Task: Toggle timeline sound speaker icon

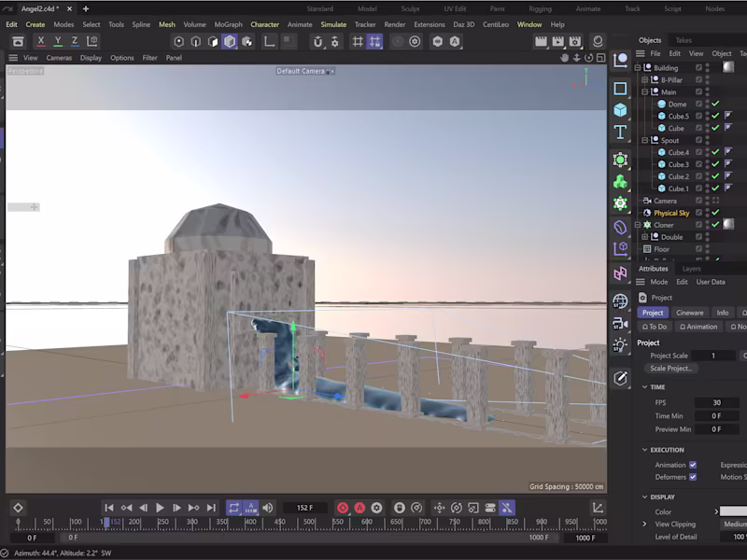Action: coord(268,508)
